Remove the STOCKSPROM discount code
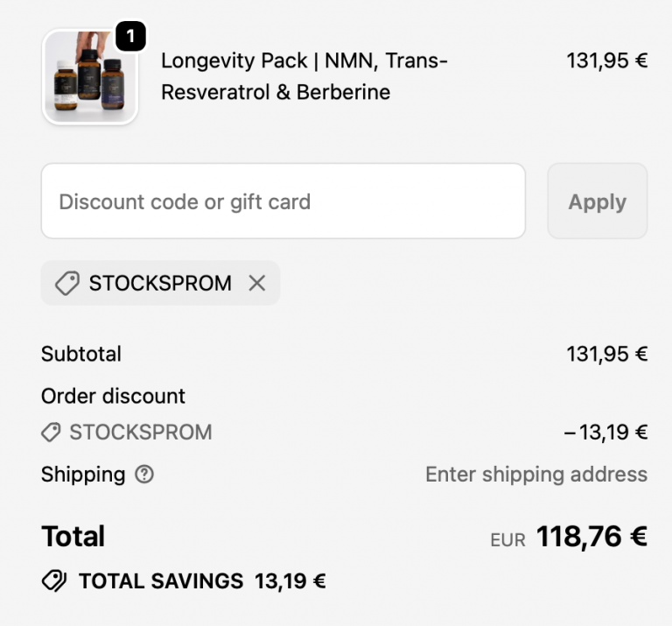 256,284
